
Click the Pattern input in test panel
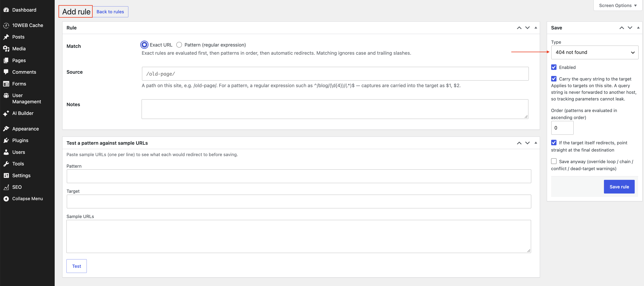click(x=299, y=176)
